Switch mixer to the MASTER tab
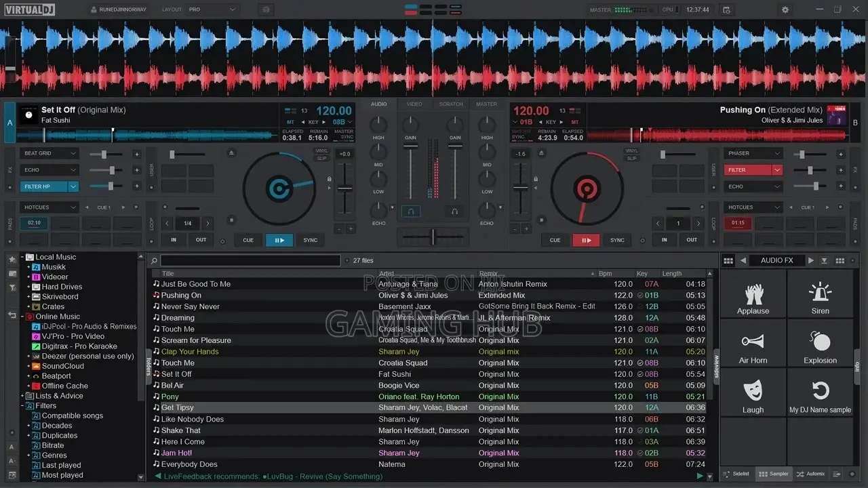 point(486,104)
